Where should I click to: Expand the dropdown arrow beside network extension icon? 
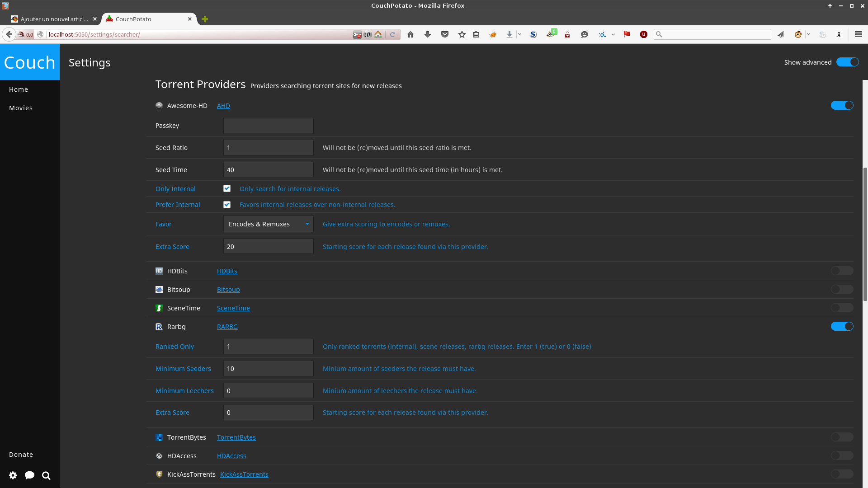[613, 34]
